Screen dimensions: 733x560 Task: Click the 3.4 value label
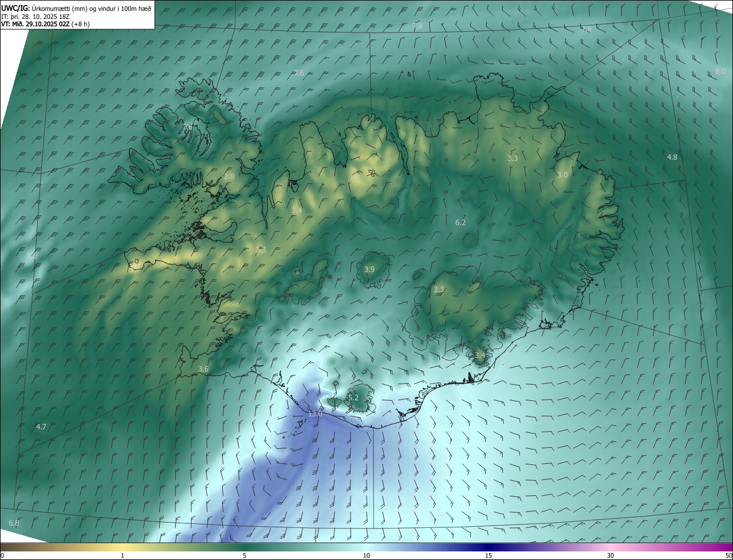[x=480, y=355]
